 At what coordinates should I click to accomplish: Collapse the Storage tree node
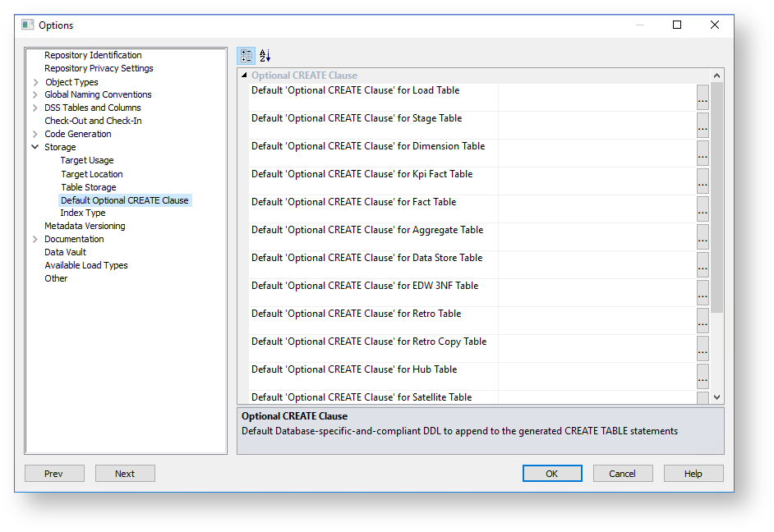(x=35, y=148)
